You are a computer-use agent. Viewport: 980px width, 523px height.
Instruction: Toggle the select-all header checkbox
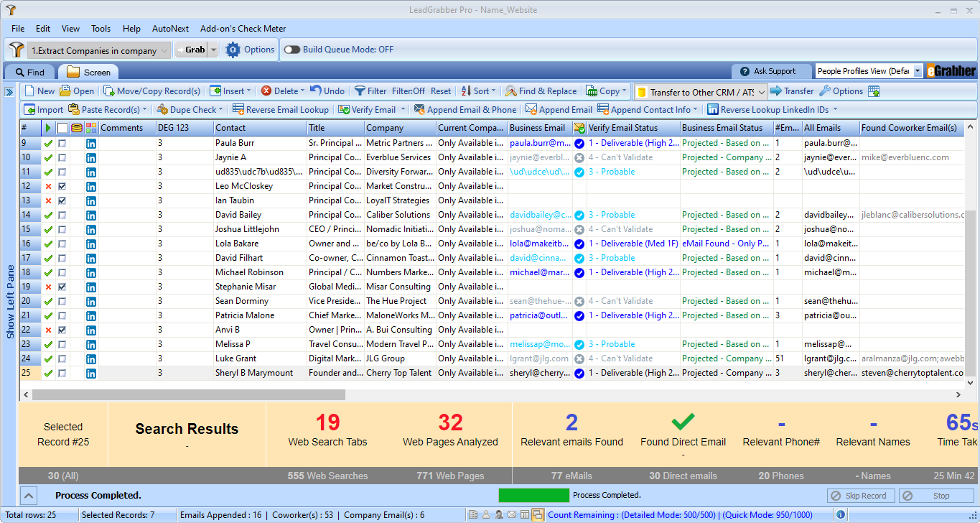(62, 128)
